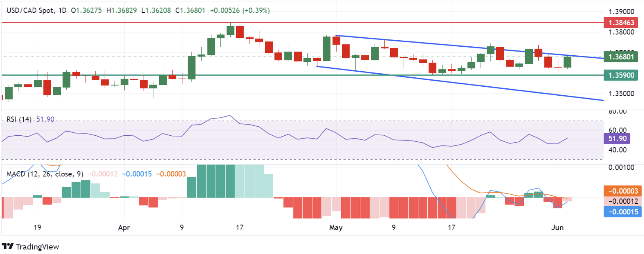The image size is (644, 254).
Task: Click the green 1.35900 support price label
Action: click(621, 75)
